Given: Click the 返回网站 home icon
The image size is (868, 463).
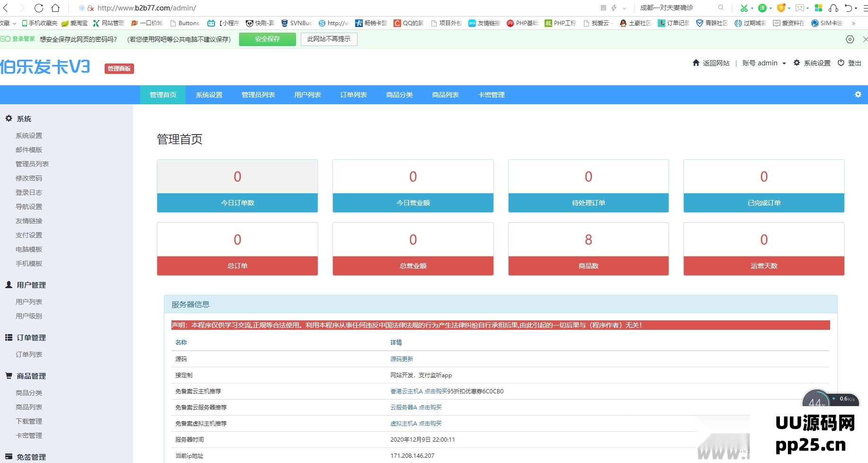Looking at the screenshot, I should [695, 63].
